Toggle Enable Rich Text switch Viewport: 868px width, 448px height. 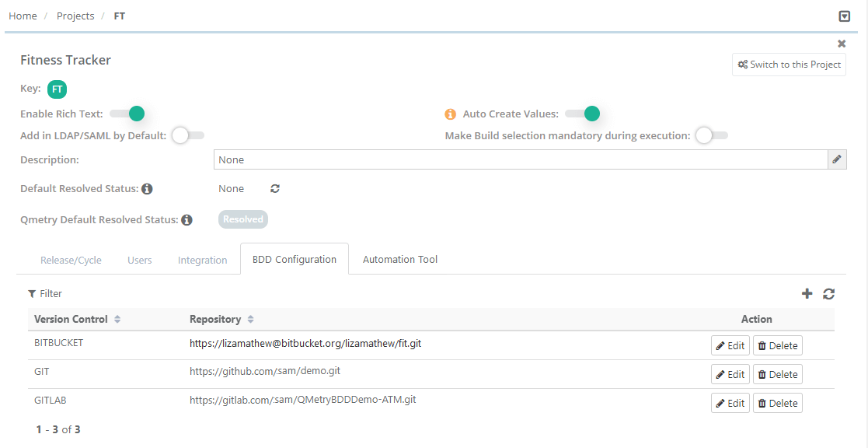pos(127,114)
